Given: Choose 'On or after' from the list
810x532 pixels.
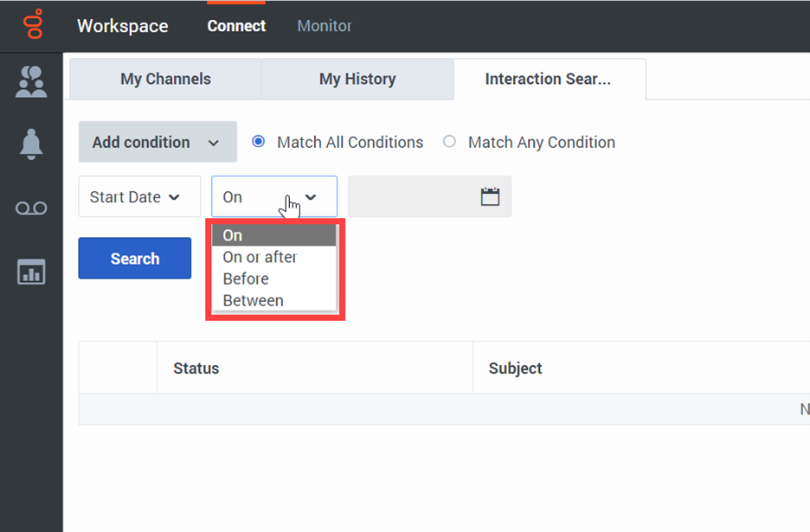Looking at the screenshot, I should (x=260, y=257).
